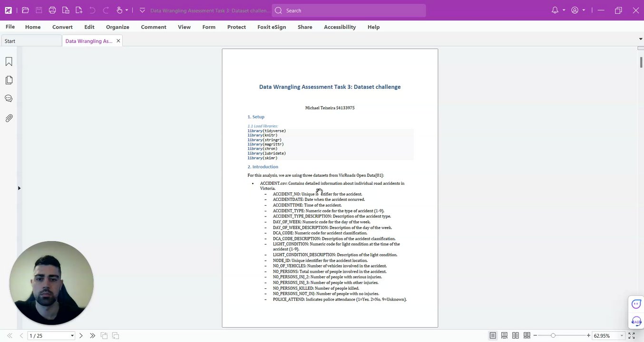Viewport: 644px width, 342px height.
Task: Go to last page double arrow
Action: point(92,336)
